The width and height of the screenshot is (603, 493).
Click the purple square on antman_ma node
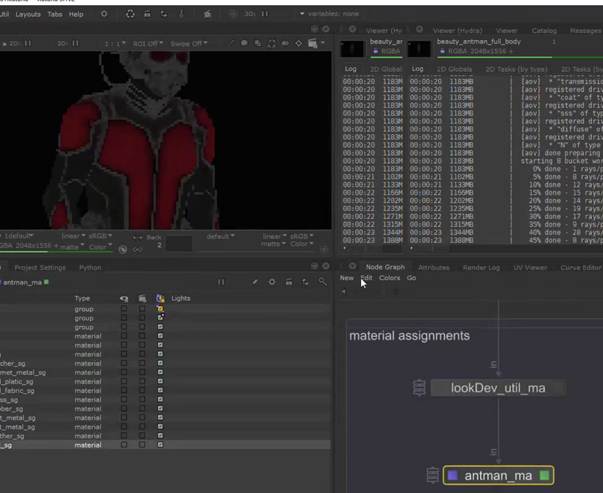[x=452, y=476]
